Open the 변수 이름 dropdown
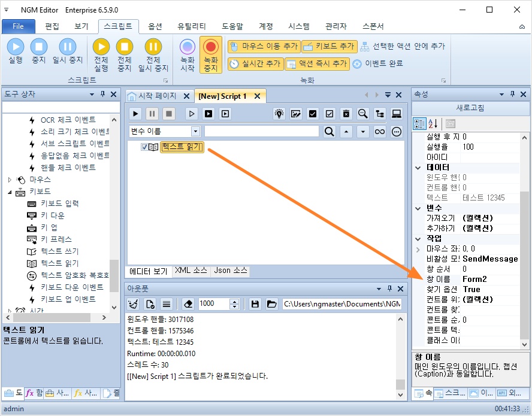The height and width of the screenshot is (416, 532). pos(195,132)
